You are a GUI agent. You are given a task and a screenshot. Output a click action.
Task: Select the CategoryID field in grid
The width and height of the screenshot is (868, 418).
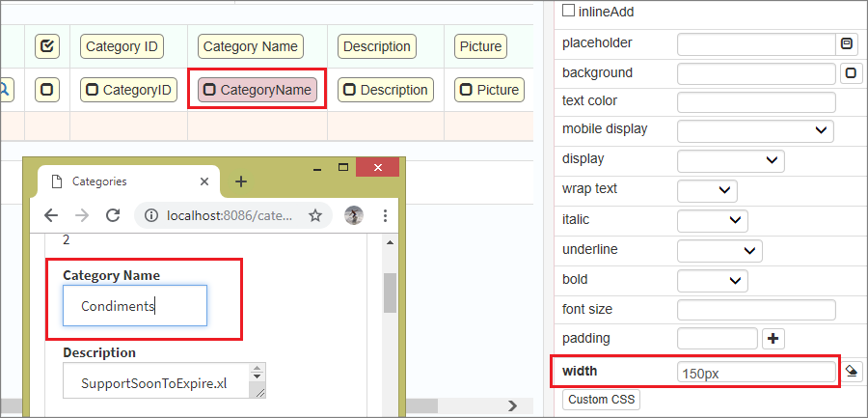pos(128,90)
